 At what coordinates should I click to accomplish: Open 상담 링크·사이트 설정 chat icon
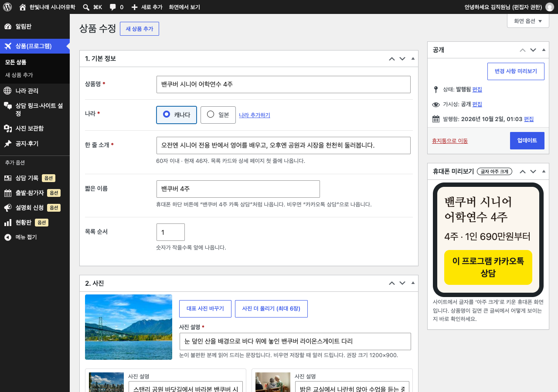pyautogui.click(x=8, y=106)
